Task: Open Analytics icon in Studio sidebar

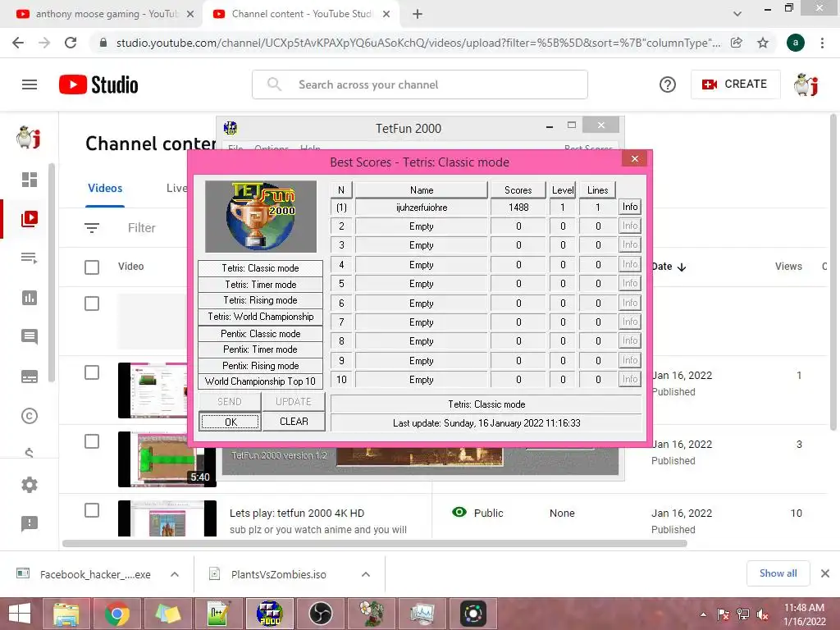Action: (x=30, y=298)
